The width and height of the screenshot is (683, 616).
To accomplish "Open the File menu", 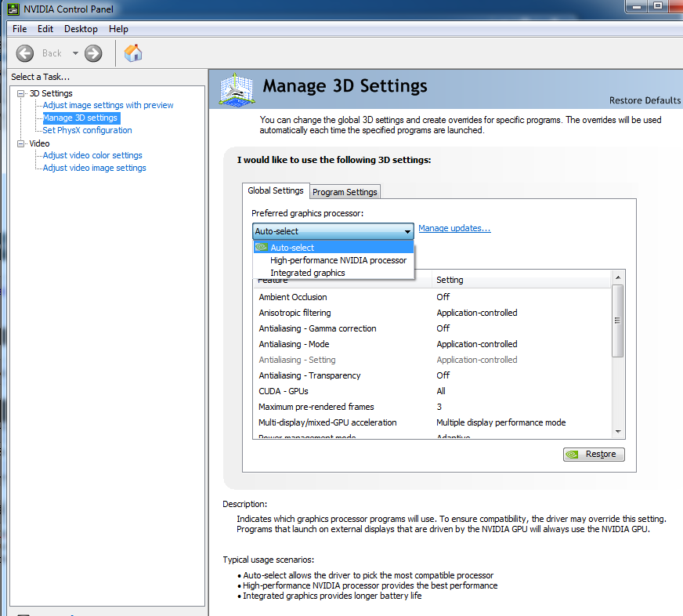I will [20, 29].
